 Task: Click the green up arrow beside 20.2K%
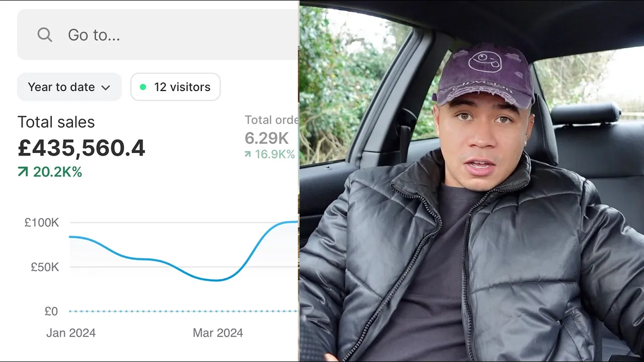[23, 172]
